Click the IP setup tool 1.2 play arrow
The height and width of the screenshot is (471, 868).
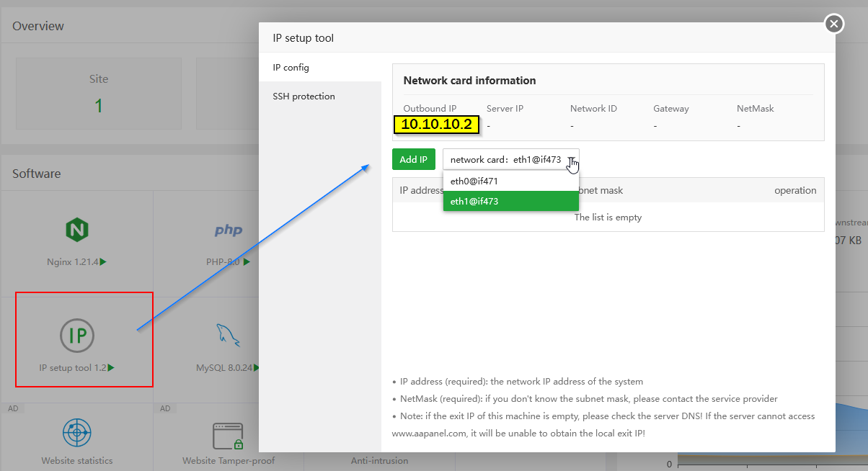point(111,368)
